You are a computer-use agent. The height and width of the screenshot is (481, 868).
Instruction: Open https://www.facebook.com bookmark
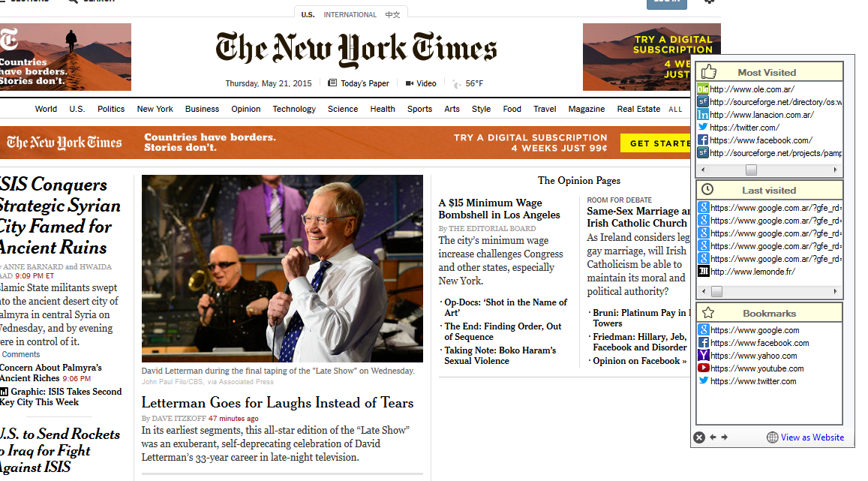coord(759,343)
